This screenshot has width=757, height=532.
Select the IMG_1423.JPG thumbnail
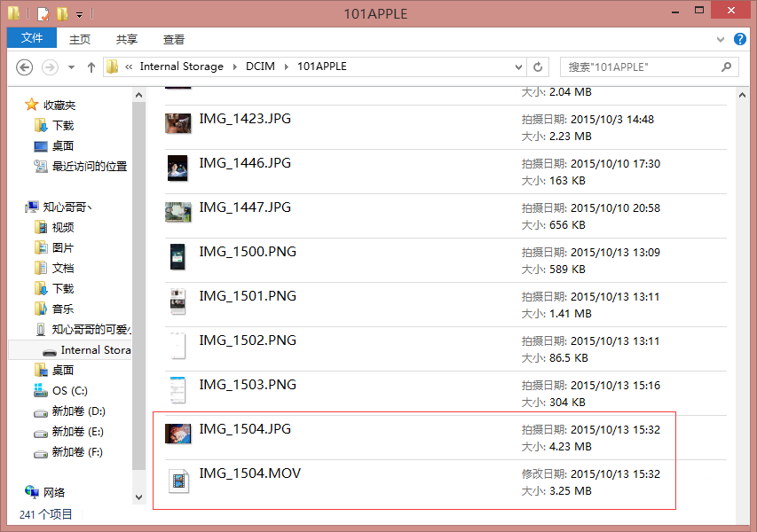(x=178, y=123)
